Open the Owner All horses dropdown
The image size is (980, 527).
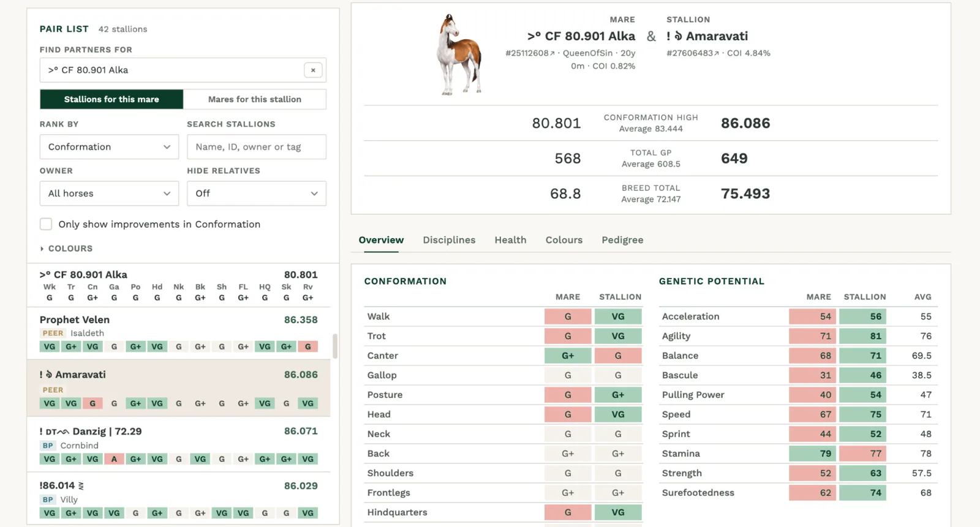coord(109,193)
